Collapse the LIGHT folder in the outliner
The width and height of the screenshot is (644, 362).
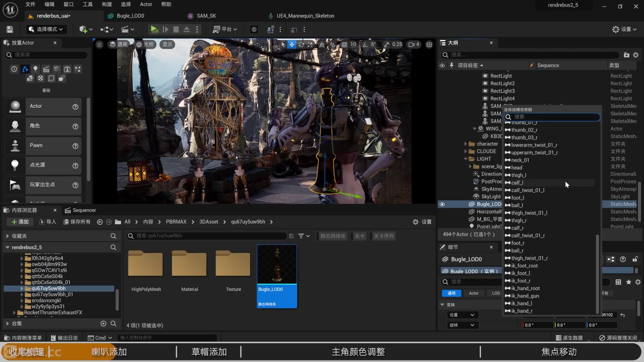(x=465, y=159)
